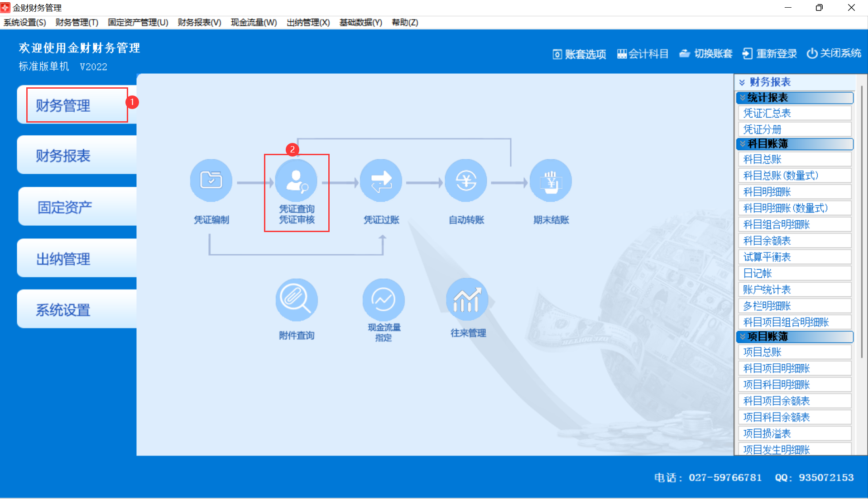Viewport: 868px width, 499px height.
Task: Open the 凭证汇总表 report
Action: (x=795, y=113)
